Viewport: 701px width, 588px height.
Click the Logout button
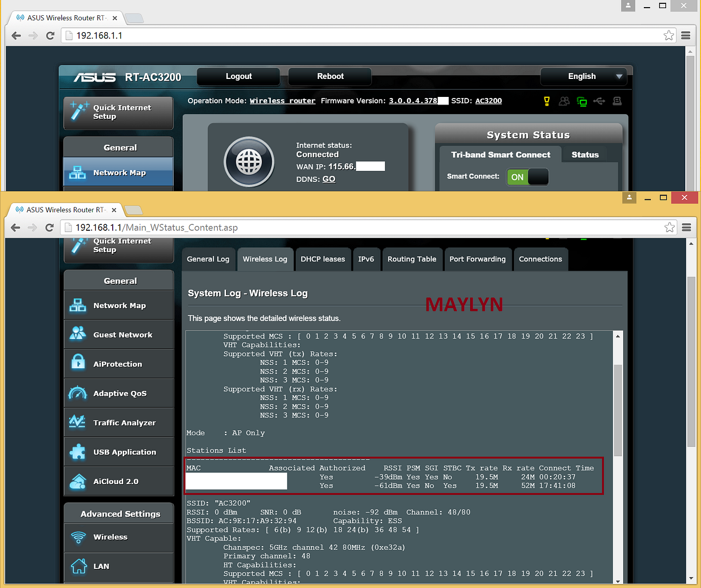click(x=239, y=76)
